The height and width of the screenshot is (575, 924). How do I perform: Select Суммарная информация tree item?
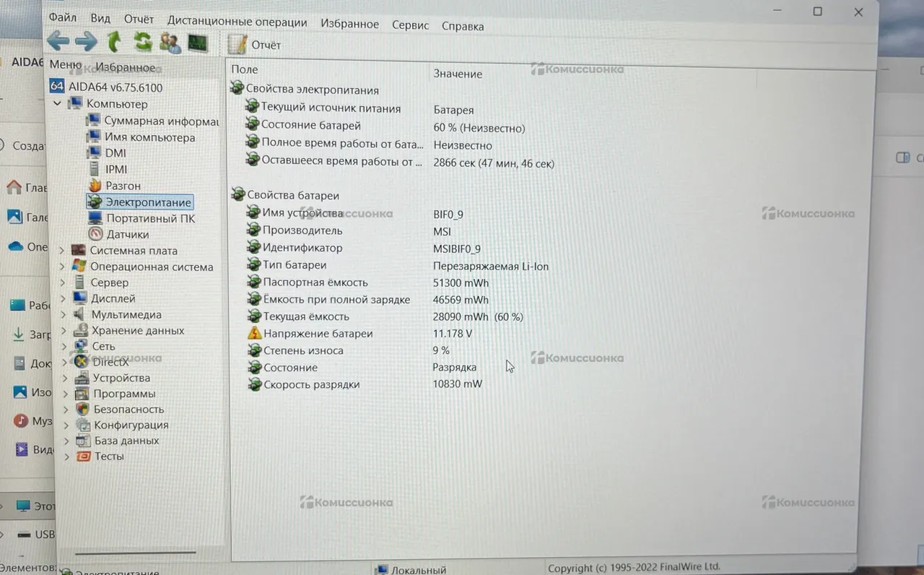(x=152, y=121)
